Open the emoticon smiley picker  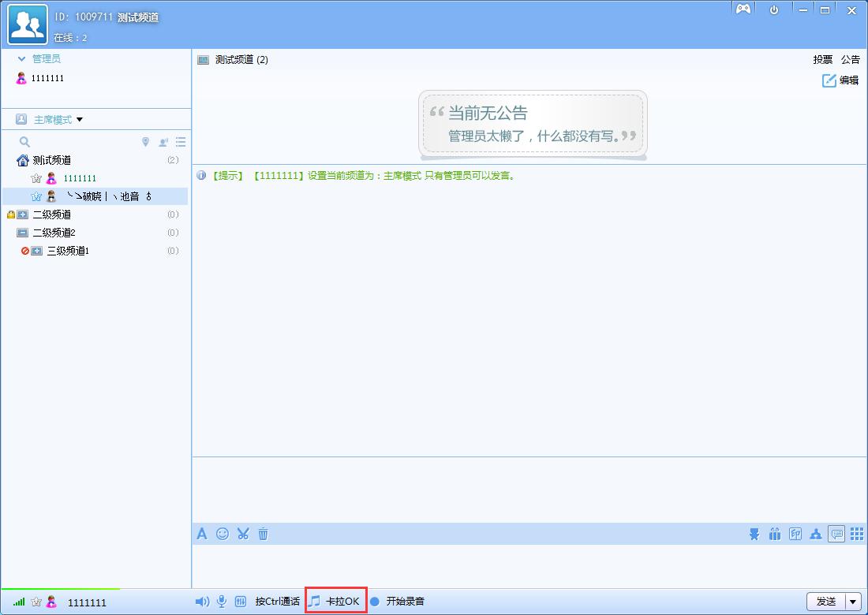click(x=222, y=534)
